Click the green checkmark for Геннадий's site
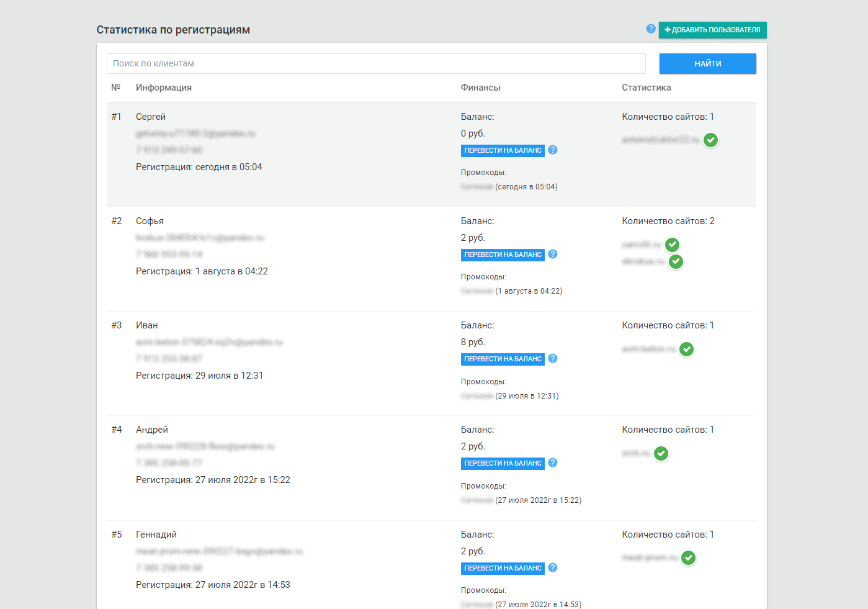Image resolution: width=868 pixels, height=609 pixels. click(x=689, y=558)
